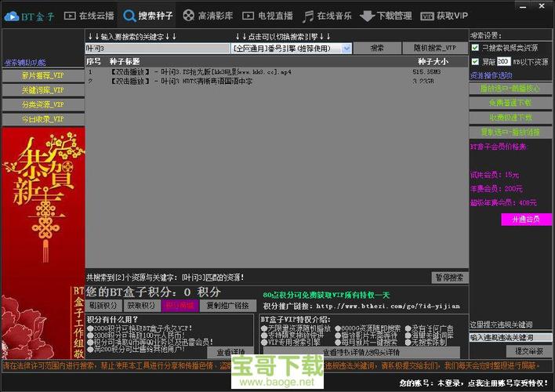Open the 在线云播 online cloud play tab
Viewport: 555px width, 392px height.
tap(89, 16)
